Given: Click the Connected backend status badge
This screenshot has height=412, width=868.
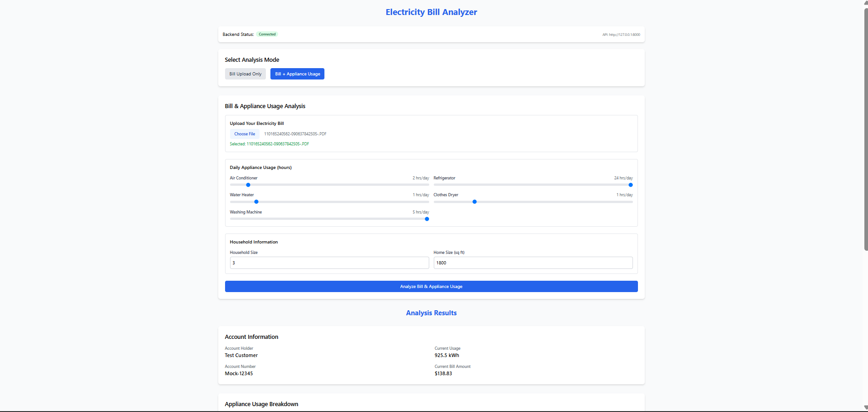Looking at the screenshot, I should (267, 34).
